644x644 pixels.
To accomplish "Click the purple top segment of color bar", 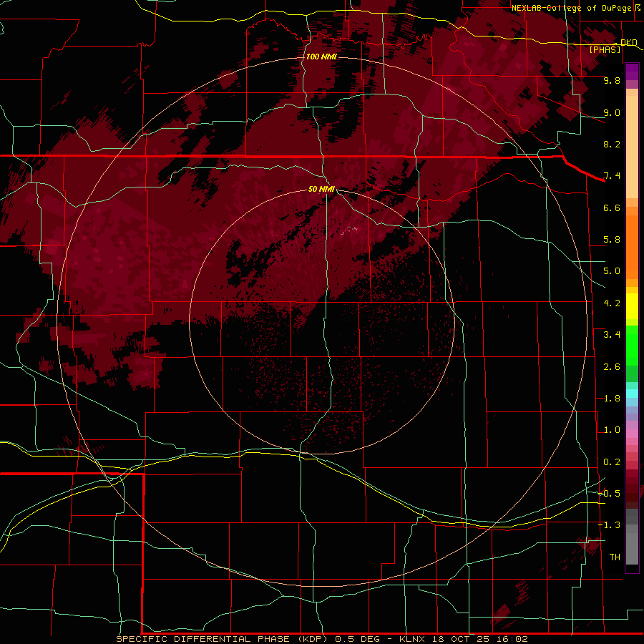I will [632, 72].
